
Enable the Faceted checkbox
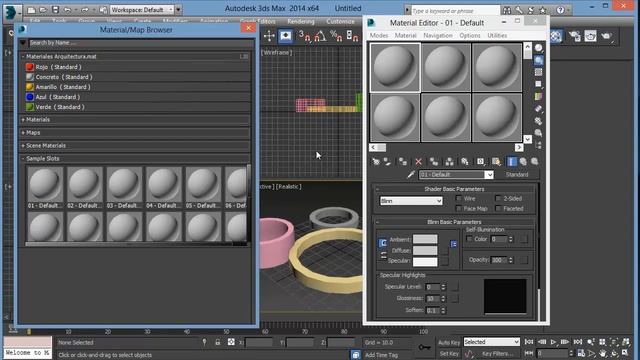pos(498,209)
